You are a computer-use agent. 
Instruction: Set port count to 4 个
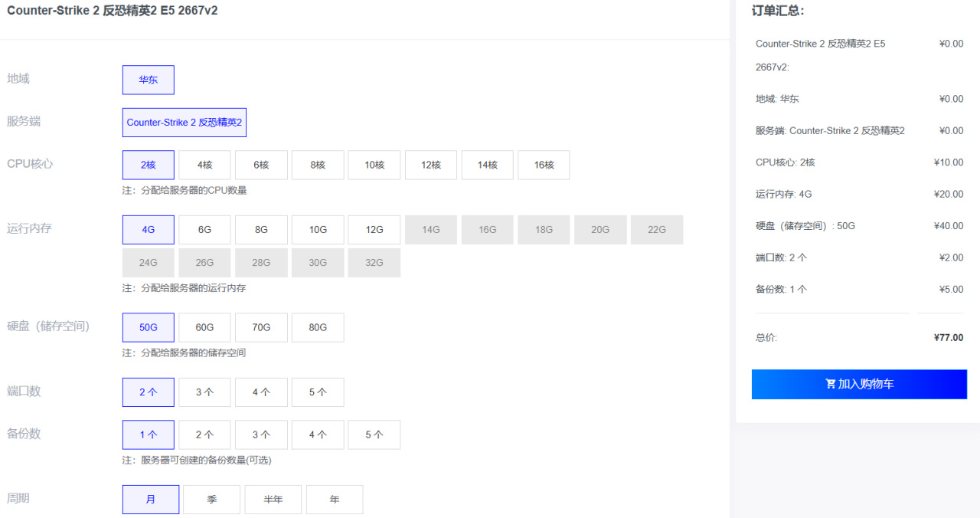click(x=262, y=392)
